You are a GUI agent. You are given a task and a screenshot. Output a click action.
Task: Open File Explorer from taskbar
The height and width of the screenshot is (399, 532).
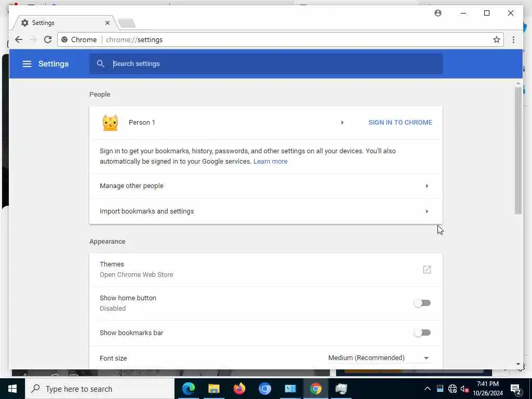coord(214,389)
